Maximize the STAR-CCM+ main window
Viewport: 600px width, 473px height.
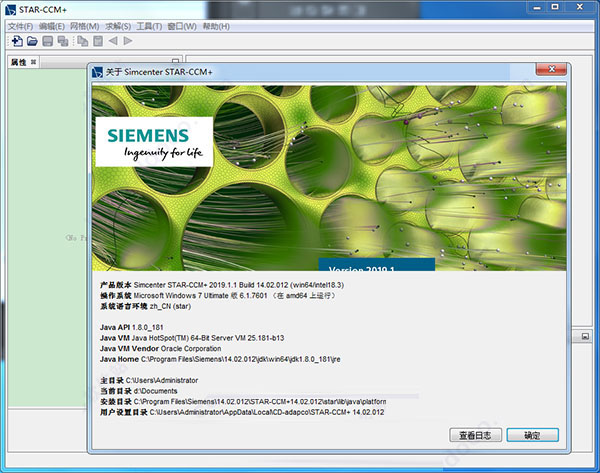pos(555,7)
